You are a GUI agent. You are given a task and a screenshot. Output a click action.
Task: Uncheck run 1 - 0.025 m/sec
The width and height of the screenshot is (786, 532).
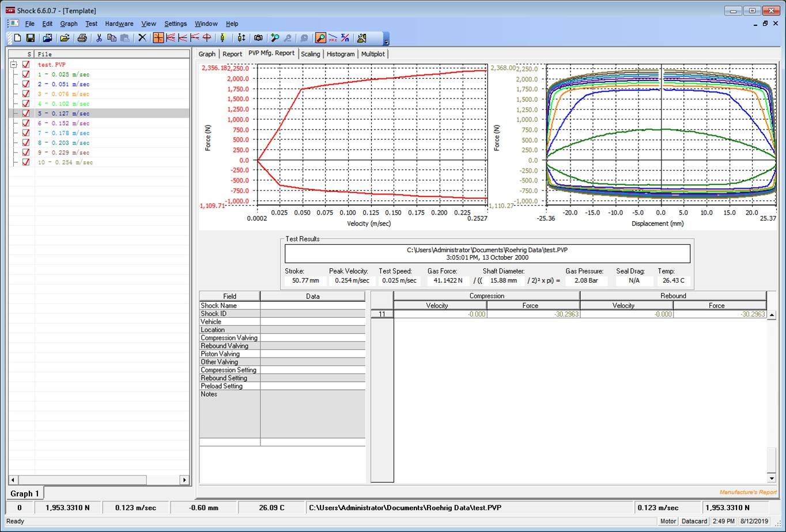click(x=25, y=74)
